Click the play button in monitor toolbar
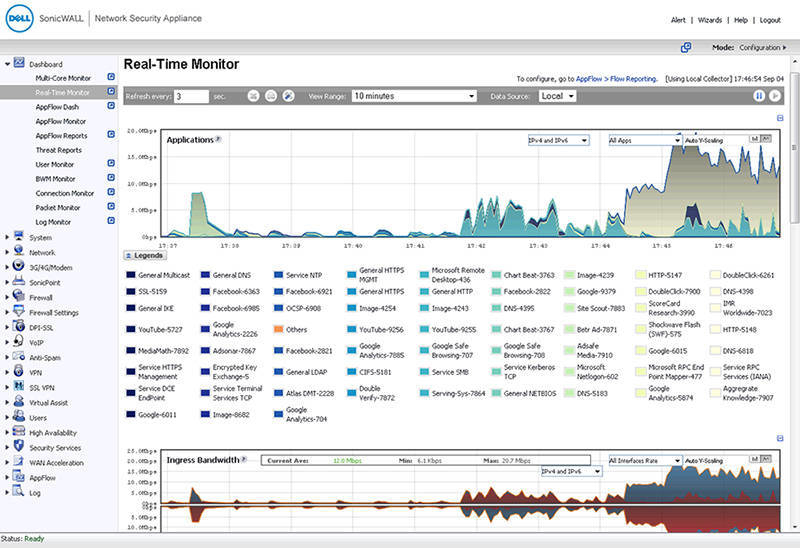The width and height of the screenshot is (800, 548). (775, 96)
